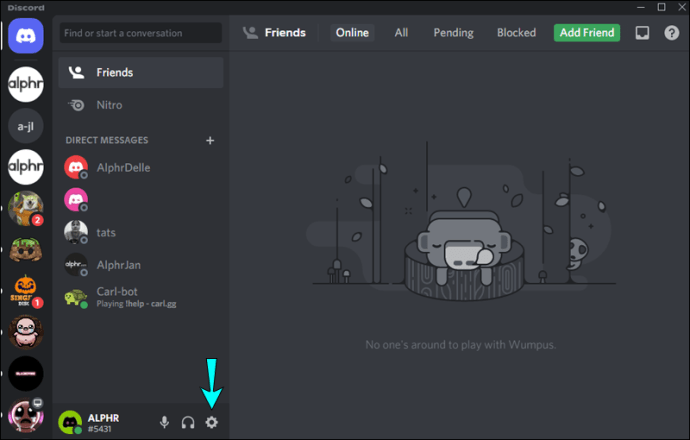Open the unnamed pink avatar direct message
690x440 pixels.
pos(141,200)
